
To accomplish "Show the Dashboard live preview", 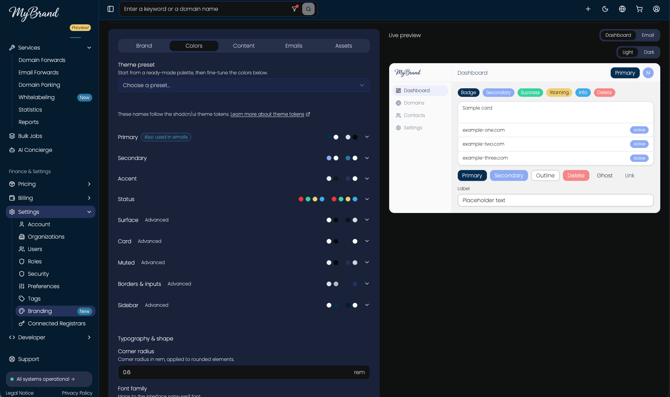I will [x=618, y=35].
